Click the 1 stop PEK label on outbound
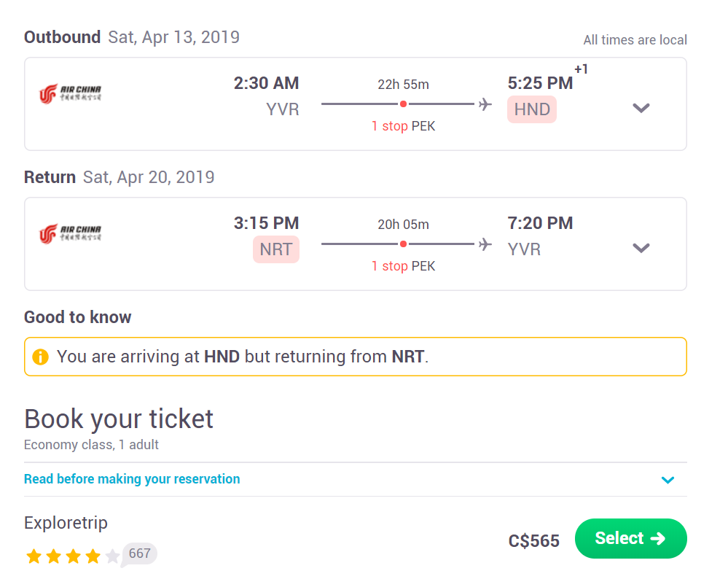Viewport: 728px width, 571px height. [403, 126]
